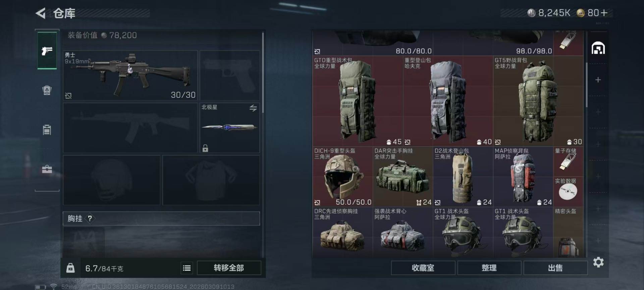
Task: Click the 整理 sort button
Action: pyautogui.click(x=489, y=268)
